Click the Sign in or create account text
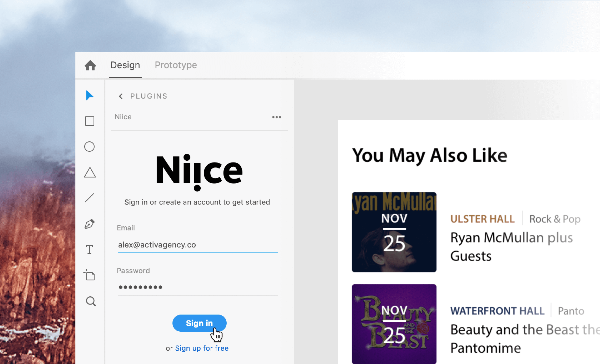 pos(197,202)
